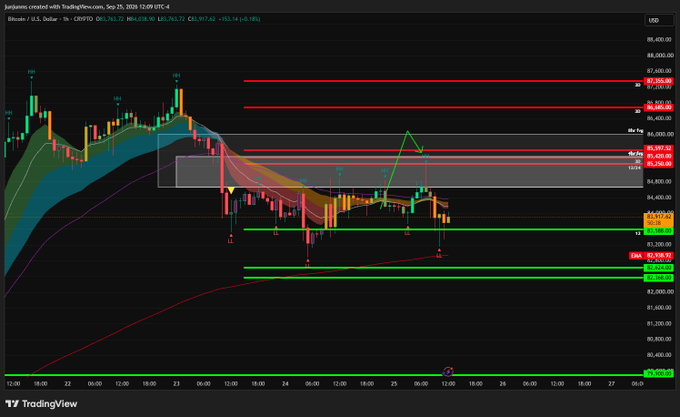Screen dimensions: 680x417
Task: Click date label 24 on time axis
Action: pos(285,384)
